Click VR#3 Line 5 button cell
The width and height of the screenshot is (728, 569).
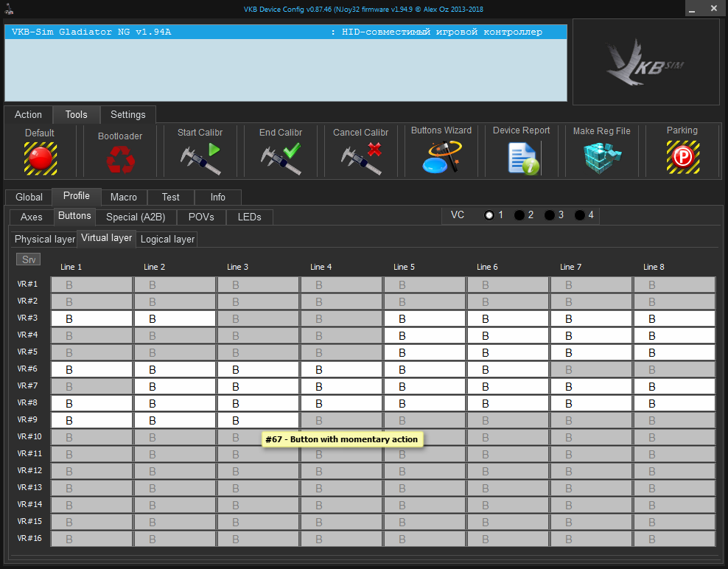424,318
